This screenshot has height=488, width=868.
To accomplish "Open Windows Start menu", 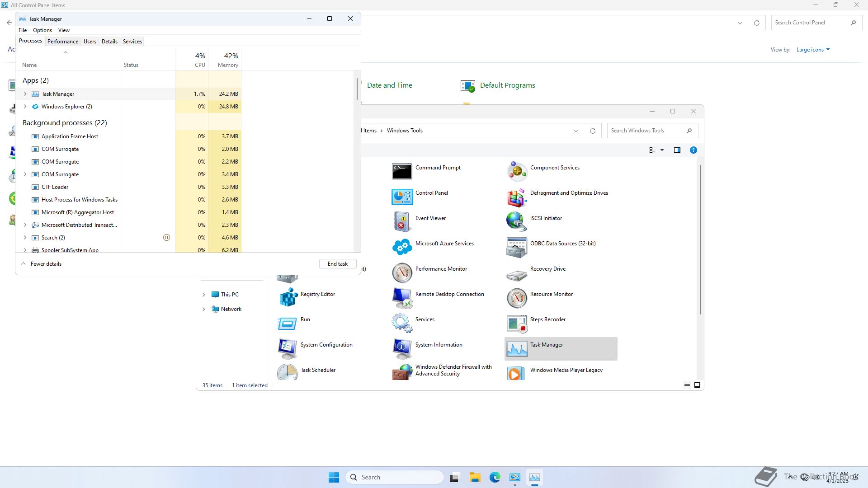I will (334, 477).
